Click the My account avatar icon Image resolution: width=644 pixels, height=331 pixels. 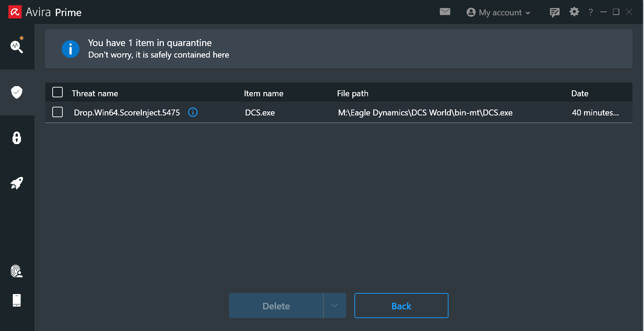(x=471, y=13)
